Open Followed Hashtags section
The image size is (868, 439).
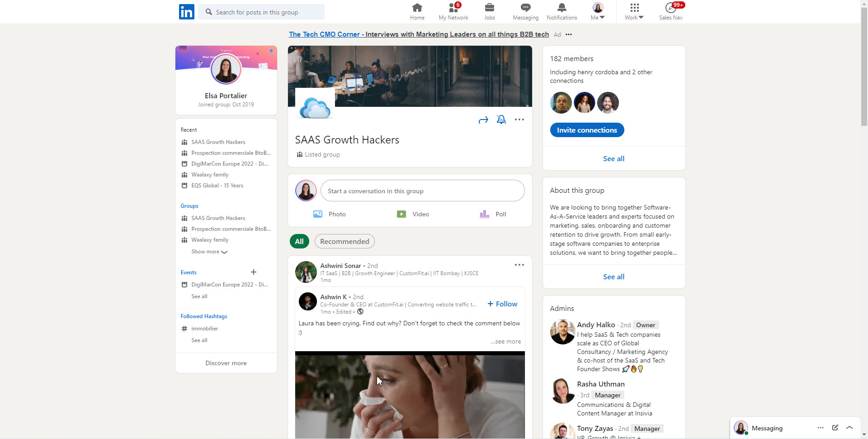(204, 316)
